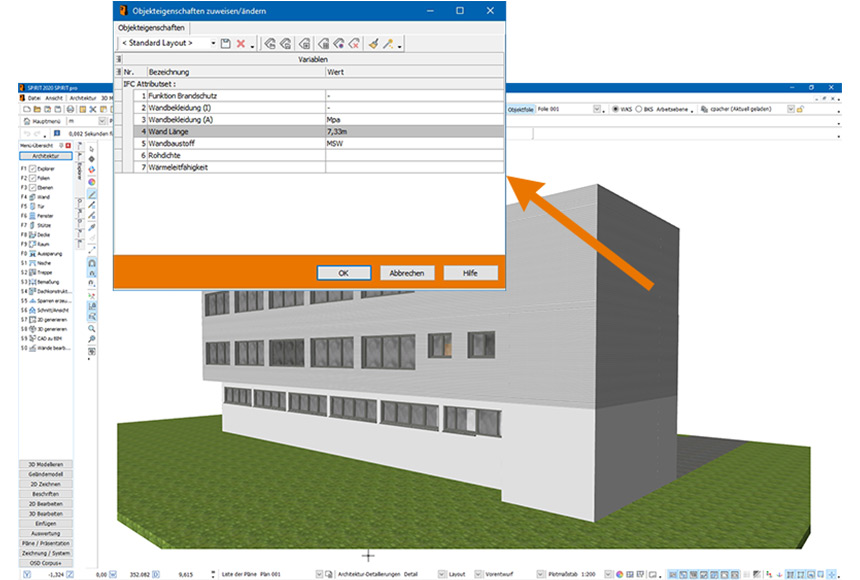
Task: Toggle the Explorer checkbox
Action: [x=33, y=169]
